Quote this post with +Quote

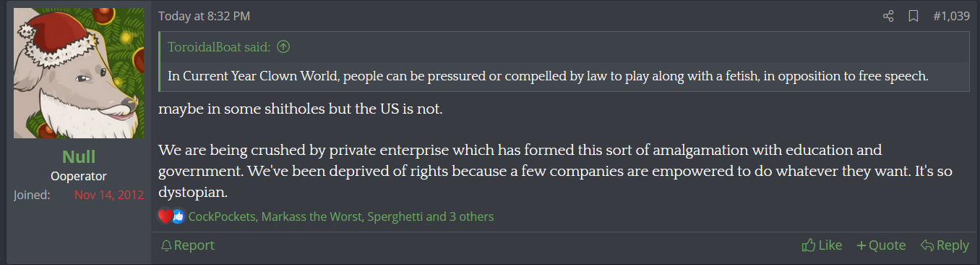pyautogui.click(x=881, y=245)
